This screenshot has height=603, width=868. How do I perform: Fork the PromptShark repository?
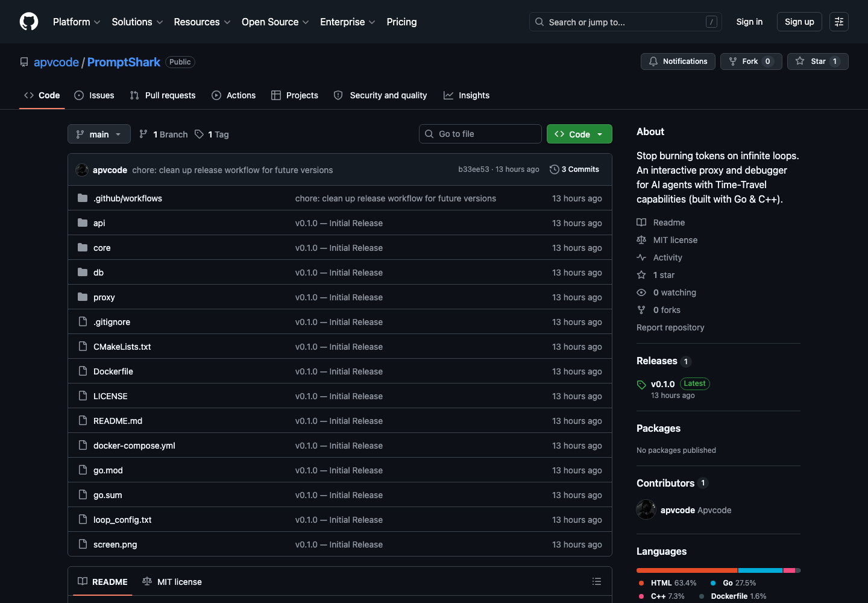coord(751,62)
